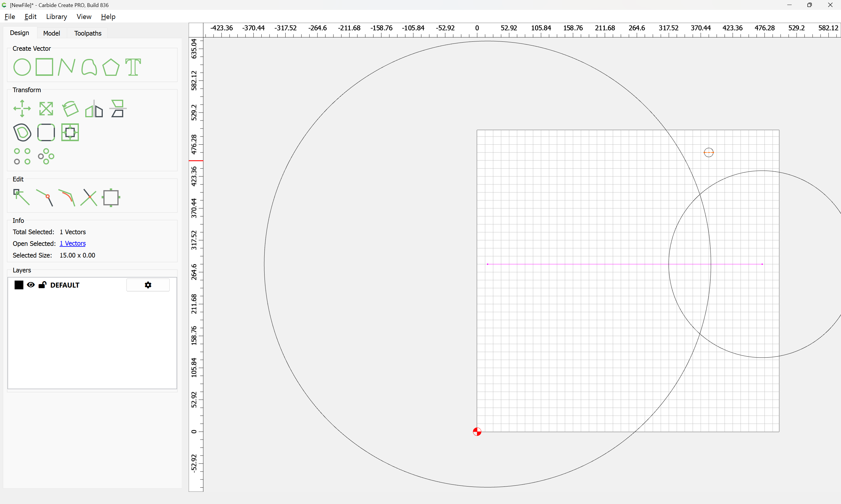
Task: Toggle the DEFAULT layer lock
Action: [x=42, y=285]
